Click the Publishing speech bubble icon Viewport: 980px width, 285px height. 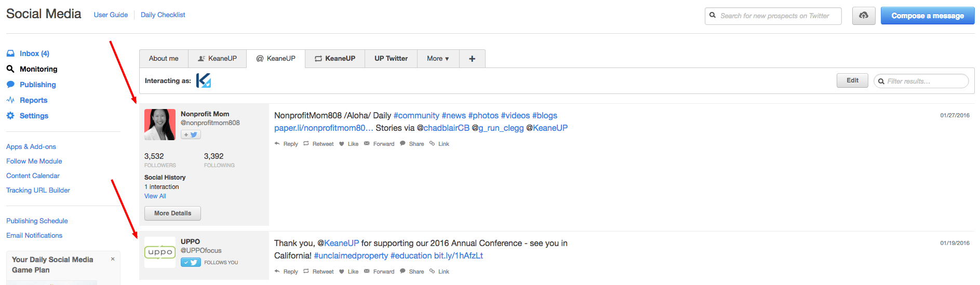coord(10,85)
